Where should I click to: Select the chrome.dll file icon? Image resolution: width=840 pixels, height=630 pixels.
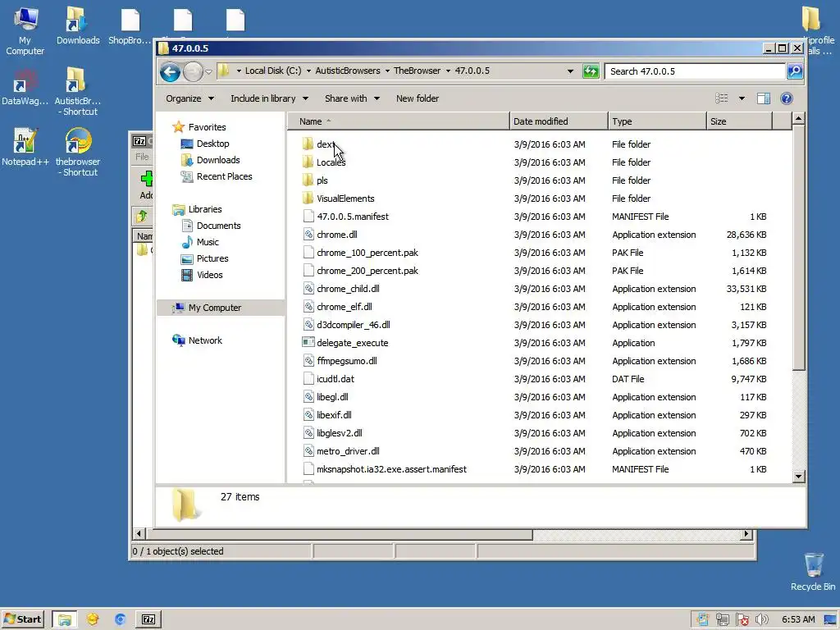[x=308, y=235]
